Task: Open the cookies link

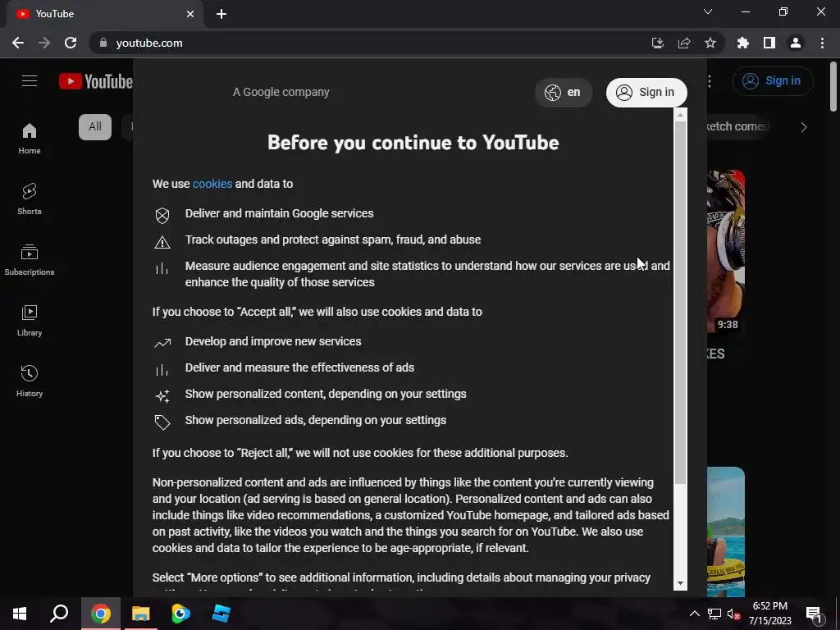Action: click(x=212, y=184)
